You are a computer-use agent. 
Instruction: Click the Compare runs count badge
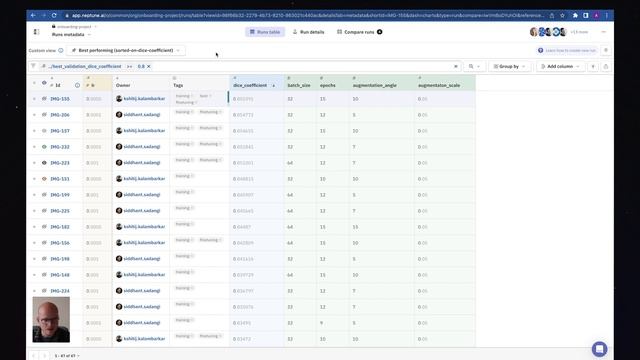tap(380, 32)
